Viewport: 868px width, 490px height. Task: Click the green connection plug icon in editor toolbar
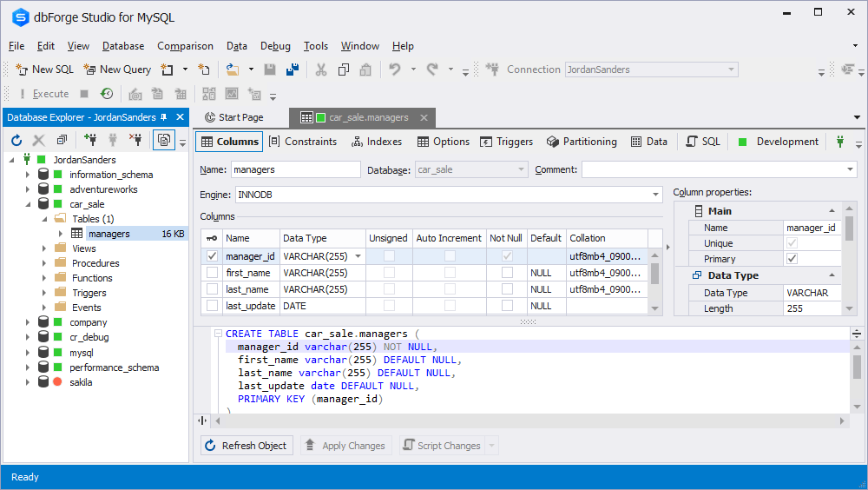pyautogui.click(x=840, y=142)
